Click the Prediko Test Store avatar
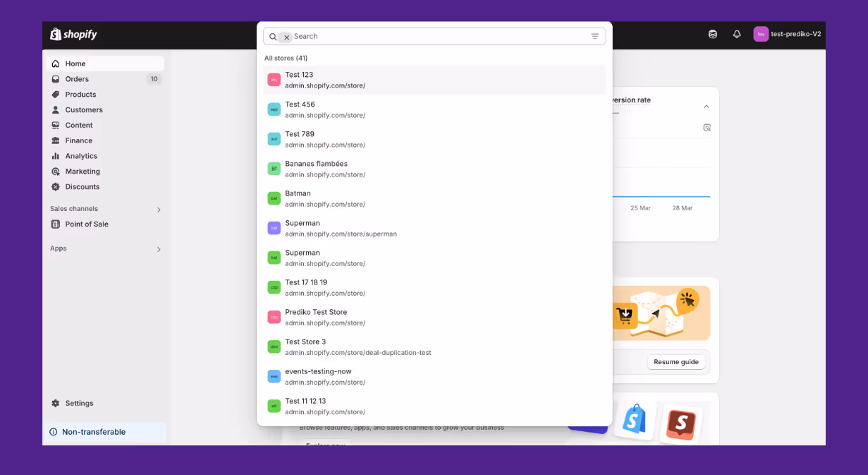The width and height of the screenshot is (868, 475). (x=274, y=317)
